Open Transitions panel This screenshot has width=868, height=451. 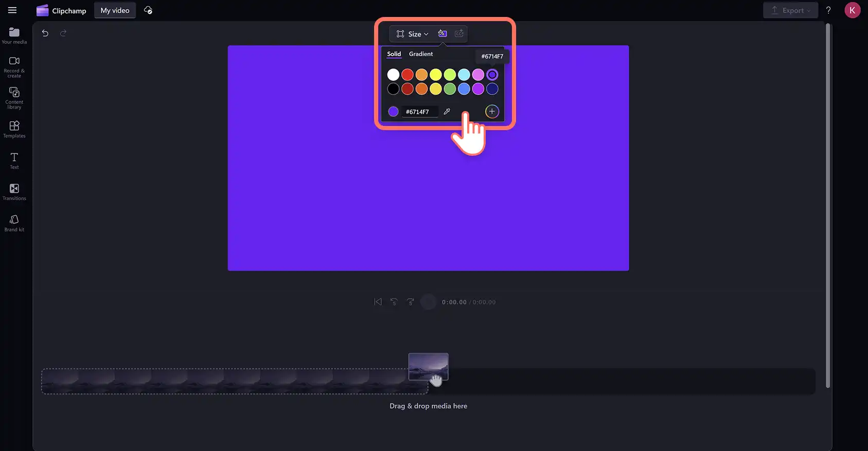14,192
